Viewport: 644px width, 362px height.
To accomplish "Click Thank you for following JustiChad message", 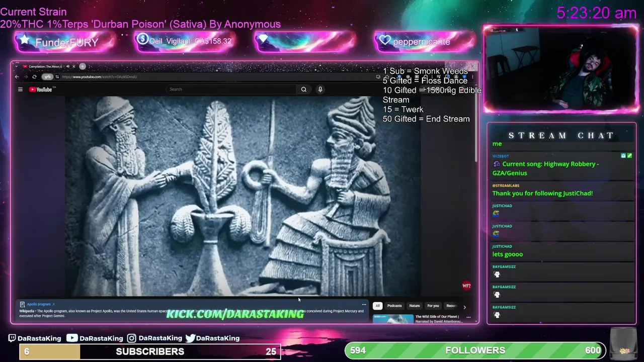I will (x=542, y=193).
